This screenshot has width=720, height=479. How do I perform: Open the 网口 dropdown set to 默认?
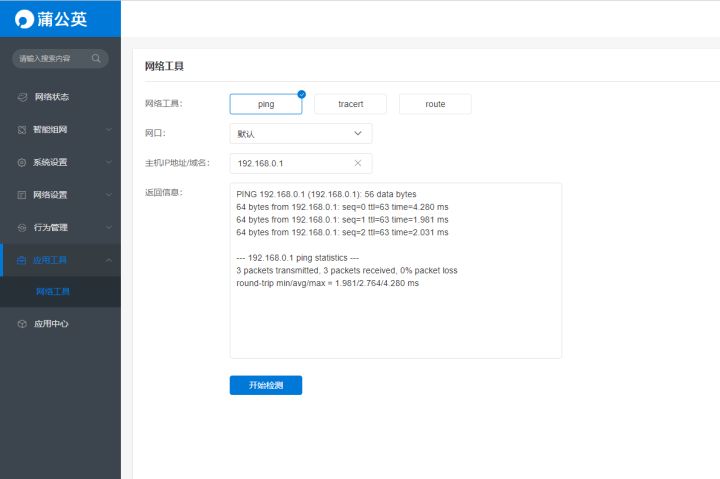301,133
